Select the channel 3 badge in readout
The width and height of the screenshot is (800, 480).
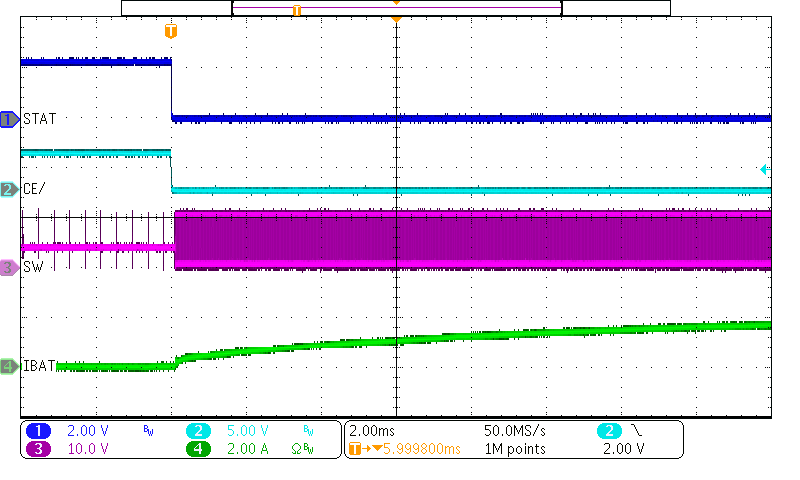point(38,449)
